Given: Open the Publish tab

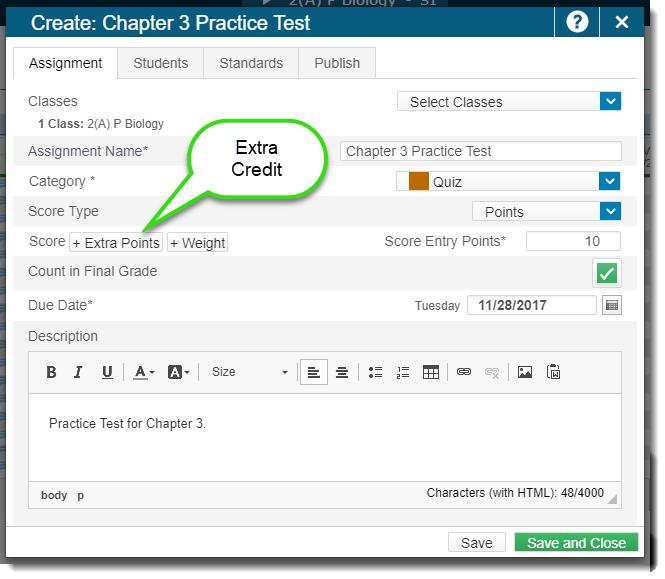Looking at the screenshot, I should 337,63.
